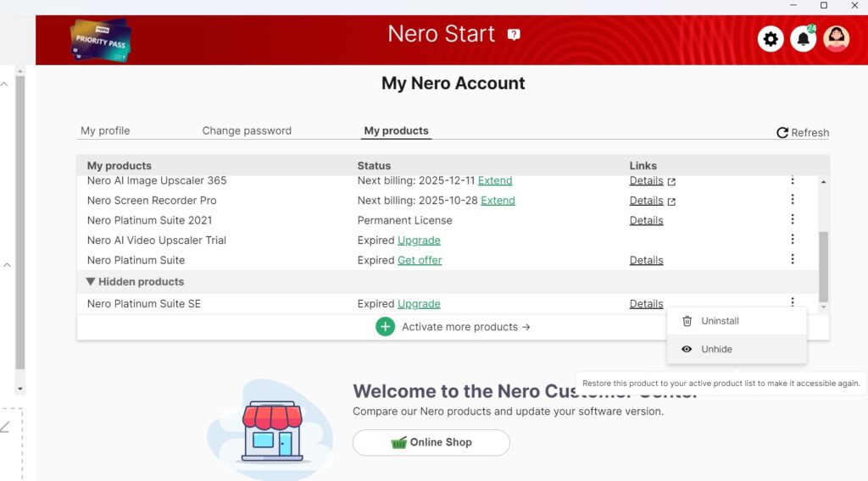Click the Links column header
This screenshot has width=868, height=481.
(x=643, y=166)
